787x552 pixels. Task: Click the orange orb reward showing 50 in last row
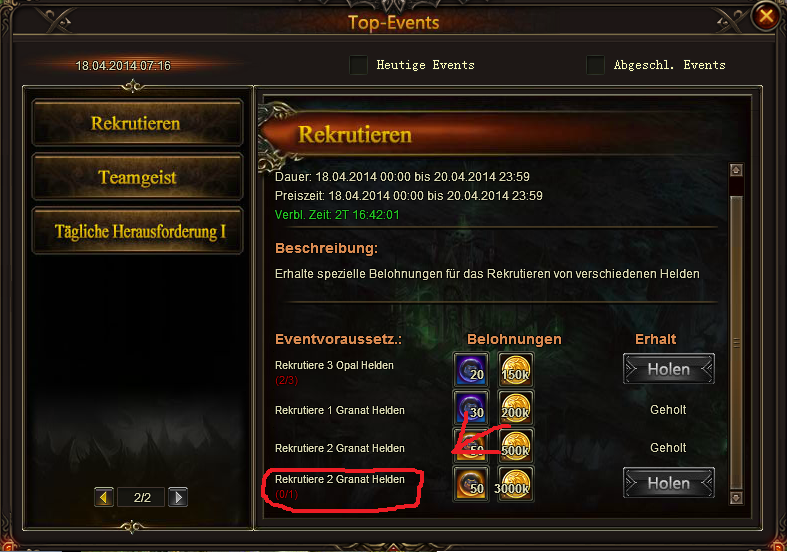(471, 484)
